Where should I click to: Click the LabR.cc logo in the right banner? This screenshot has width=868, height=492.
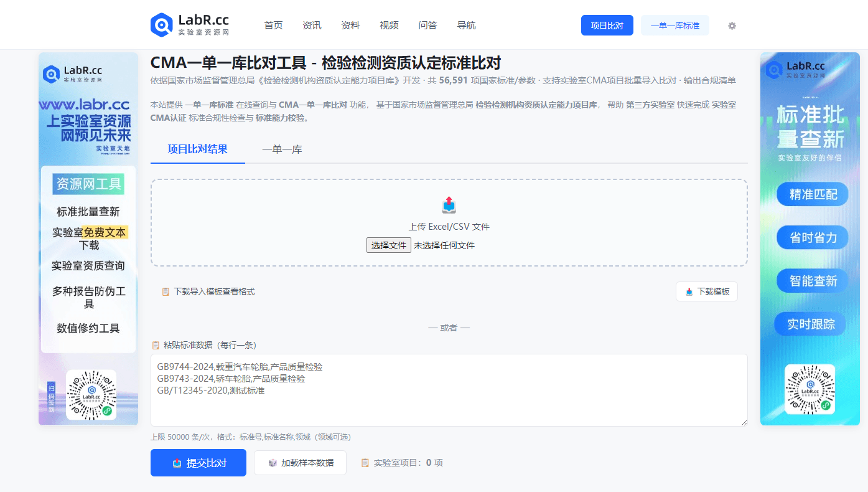[x=796, y=69]
